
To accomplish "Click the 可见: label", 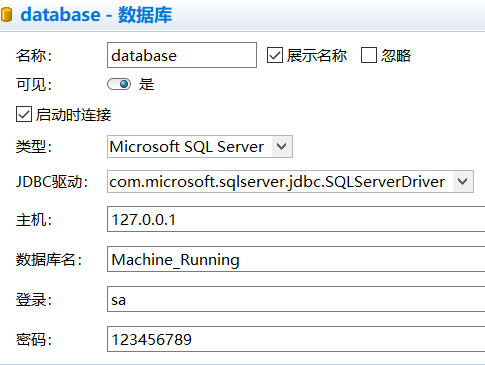I will pyautogui.click(x=34, y=84).
